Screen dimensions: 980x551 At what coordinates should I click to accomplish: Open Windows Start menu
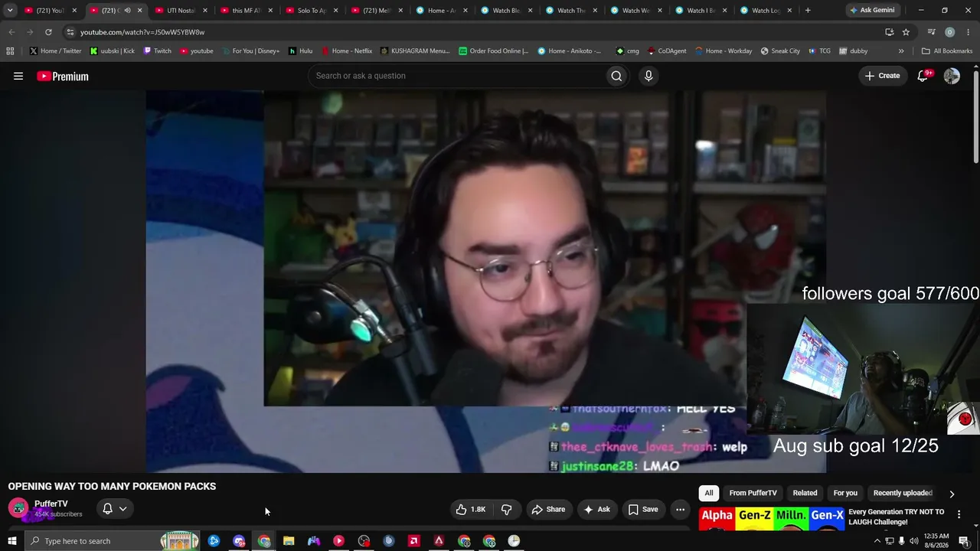[x=11, y=541]
